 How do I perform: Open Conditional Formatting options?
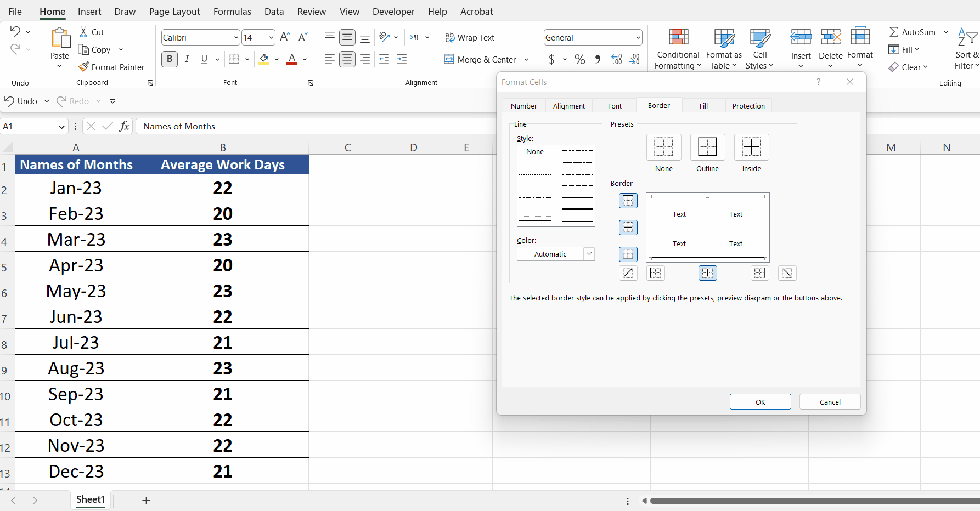(x=678, y=48)
